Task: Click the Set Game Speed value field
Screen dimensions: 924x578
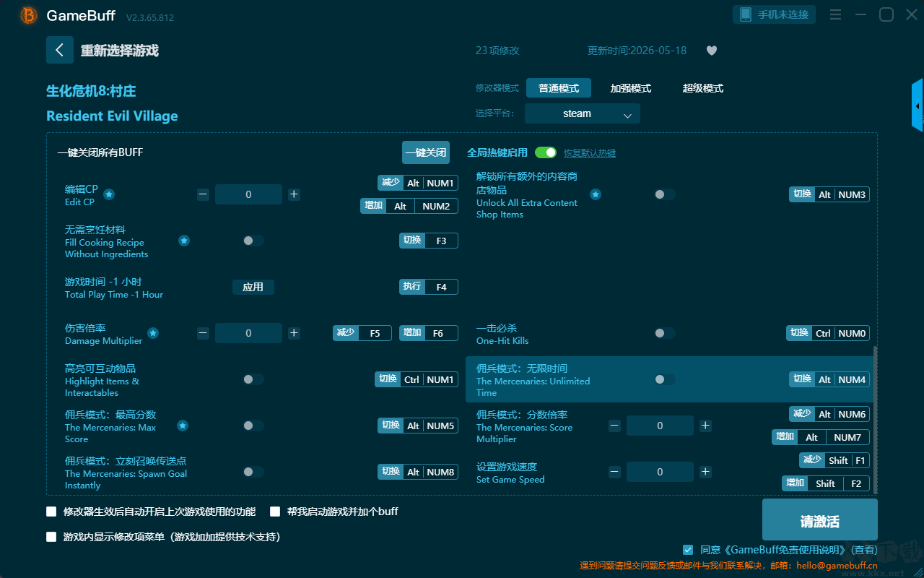Action: (660, 472)
